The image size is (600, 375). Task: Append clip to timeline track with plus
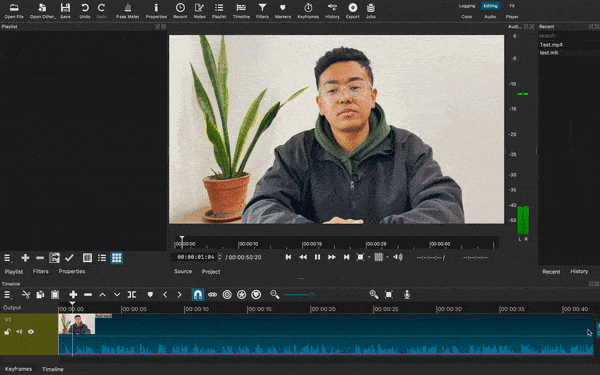pos(73,294)
